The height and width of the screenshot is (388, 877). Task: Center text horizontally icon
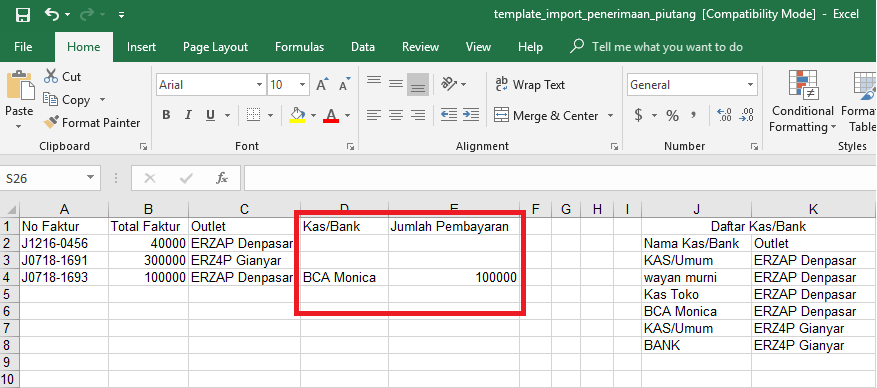click(x=396, y=115)
